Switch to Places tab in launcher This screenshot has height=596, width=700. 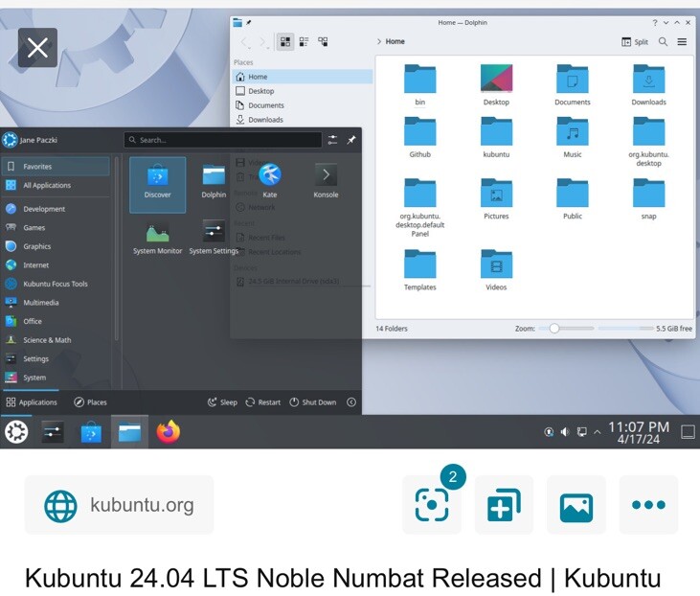90,402
